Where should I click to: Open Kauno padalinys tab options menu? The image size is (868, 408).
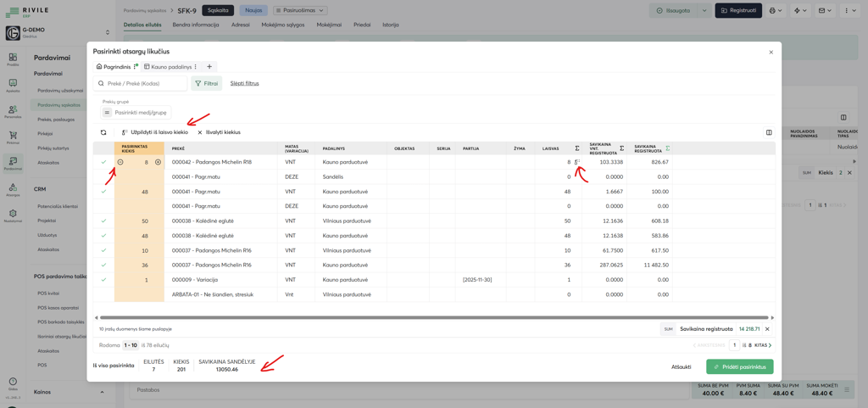point(196,67)
